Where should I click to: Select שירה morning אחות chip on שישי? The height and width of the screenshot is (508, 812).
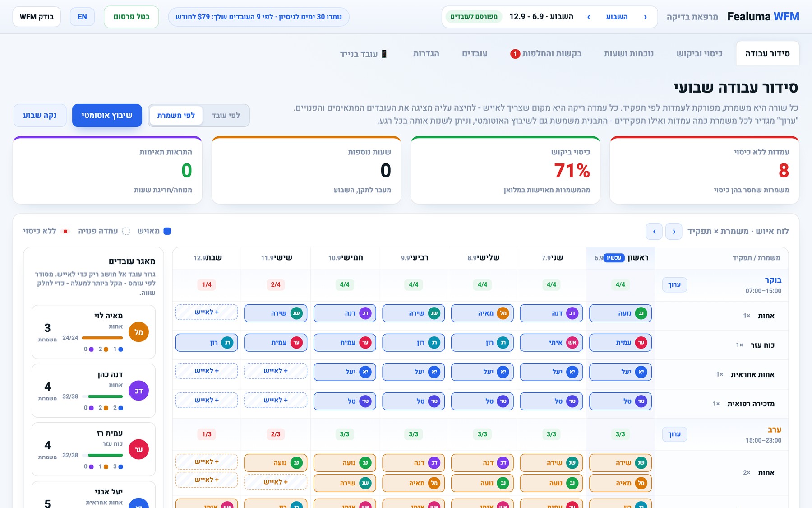(x=276, y=313)
